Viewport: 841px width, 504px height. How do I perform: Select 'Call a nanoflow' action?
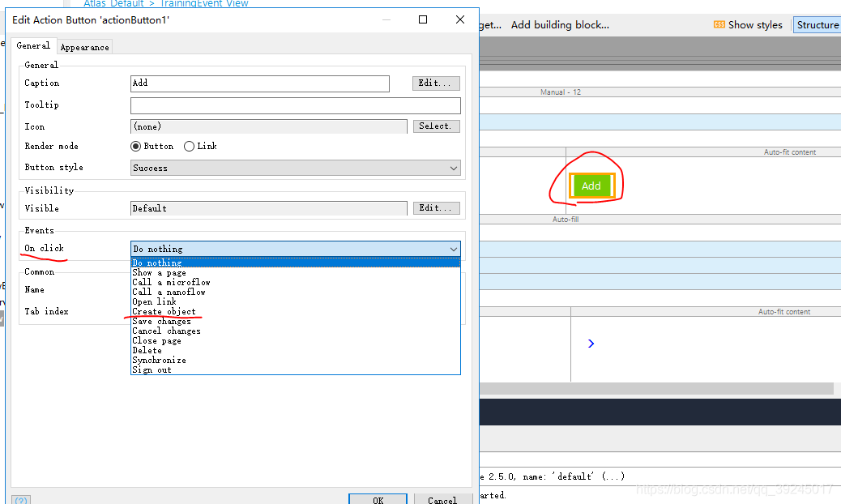pyautogui.click(x=169, y=293)
